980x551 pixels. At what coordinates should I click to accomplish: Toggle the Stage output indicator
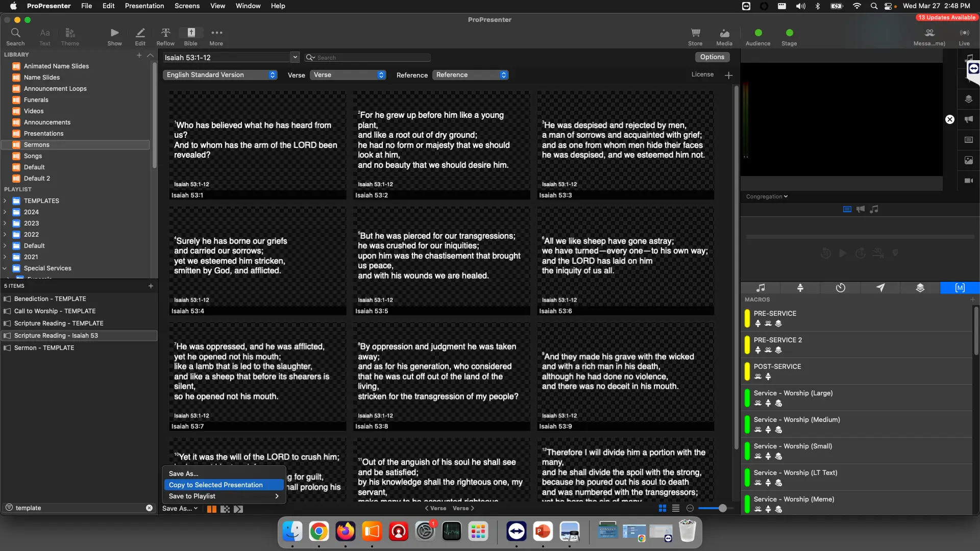[x=789, y=33]
